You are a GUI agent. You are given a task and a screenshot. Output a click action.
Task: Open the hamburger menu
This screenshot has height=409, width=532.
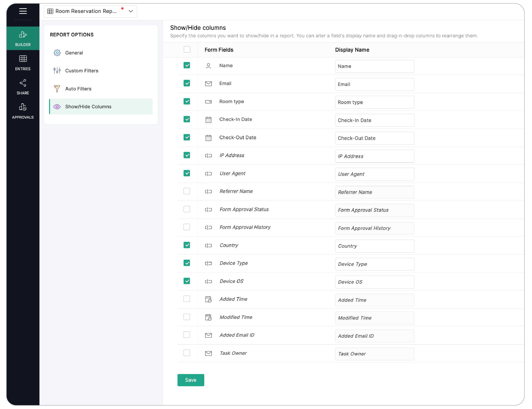tap(23, 11)
